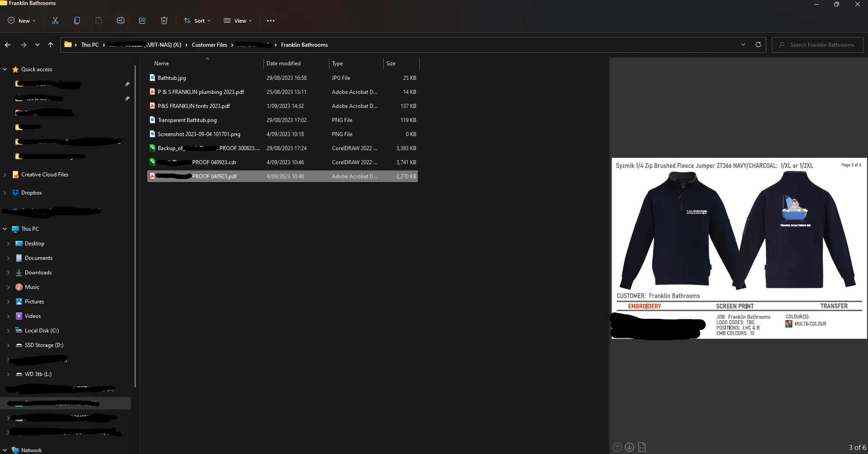The height and width of the screenshot is (454, 868).
Task: Click the Rename icon in toolbar
Action: click(121, 20)
